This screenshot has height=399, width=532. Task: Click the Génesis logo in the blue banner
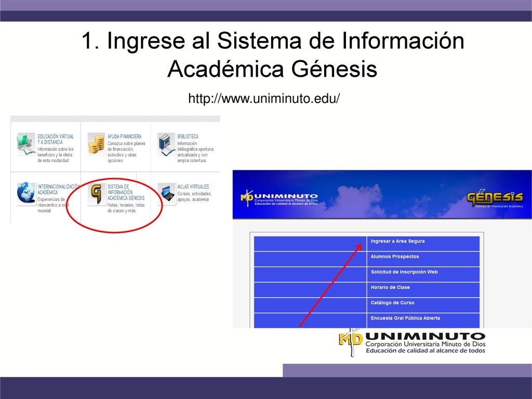(x=495, y=198)
